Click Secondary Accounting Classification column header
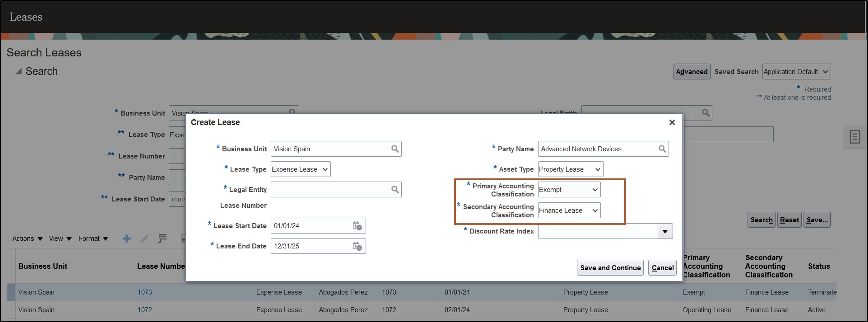Screen dimensions: 868x322 tap(769, 266)
